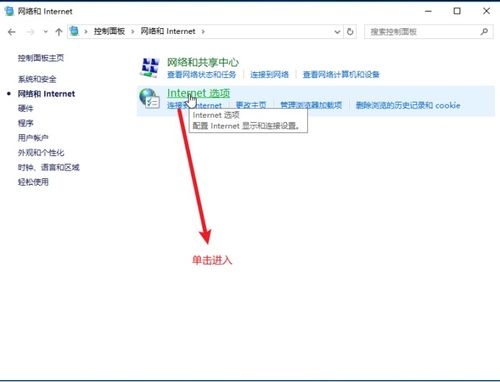Click the Up arrow to parent folder

pos(59,32)
